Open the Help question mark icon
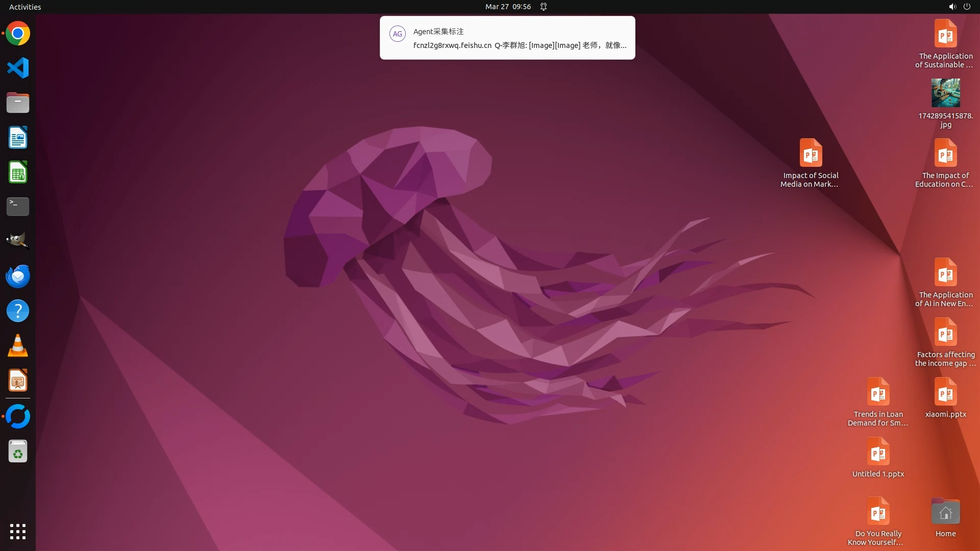This screenshot has width=980, height=551. tap(18, 311)
